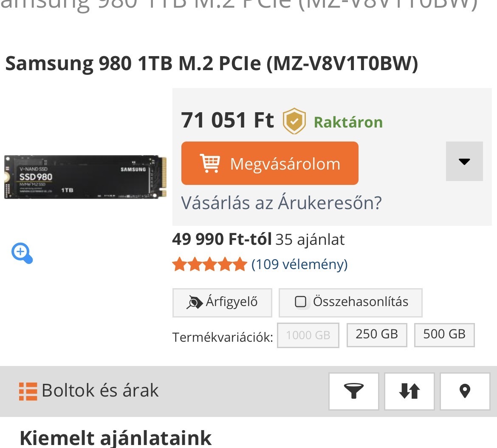Click the magnifier zoom image icon
This screenshot has height=448, width=497.
[22, 253]
